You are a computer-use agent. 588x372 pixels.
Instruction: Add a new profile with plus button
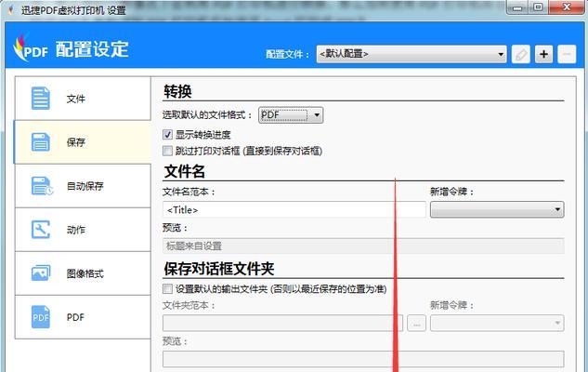click(543, 55)
